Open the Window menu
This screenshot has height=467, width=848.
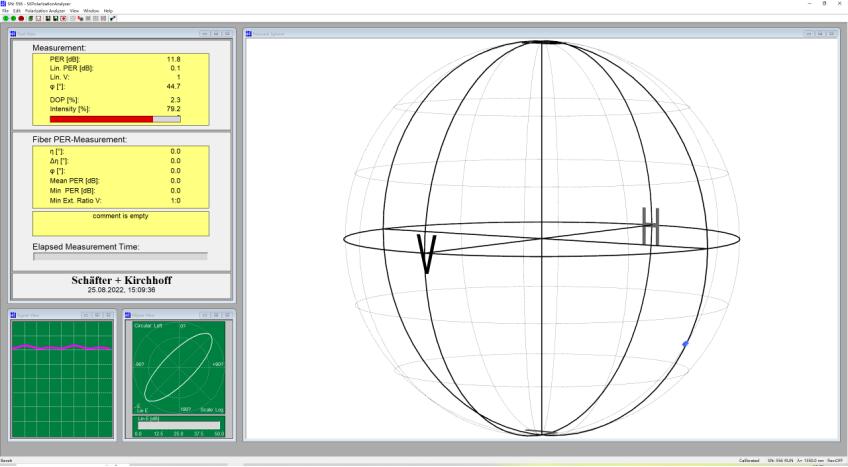coord(91,10)
